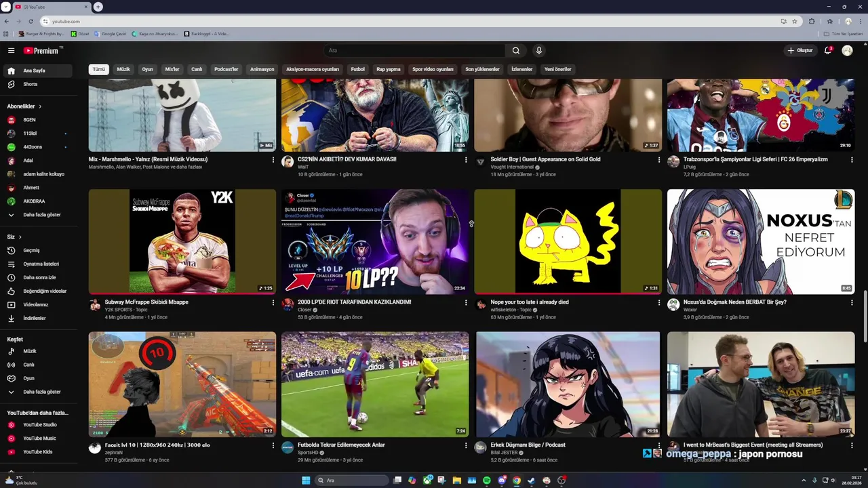Open YouTube Music link

tap(39, 439)
